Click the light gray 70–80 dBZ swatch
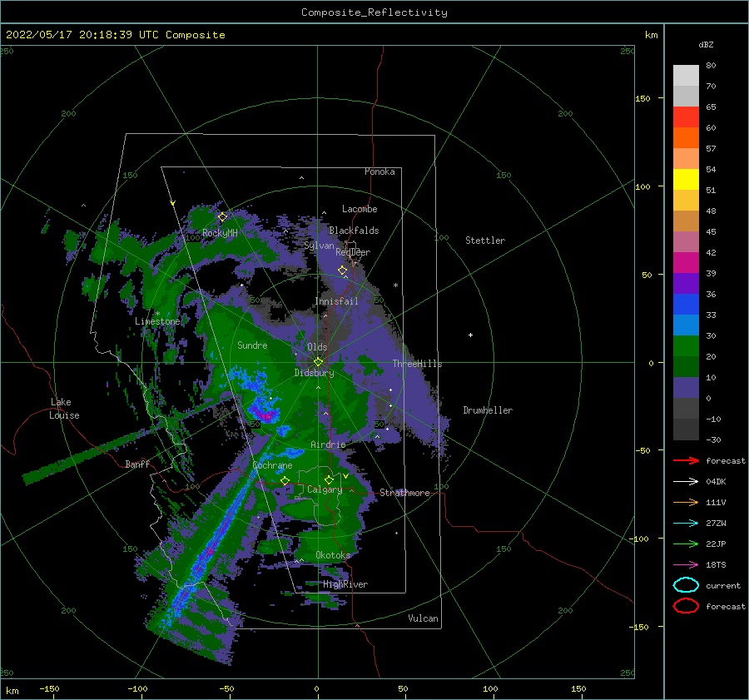The height and width of the screenshot is (700, 749). 686,76
